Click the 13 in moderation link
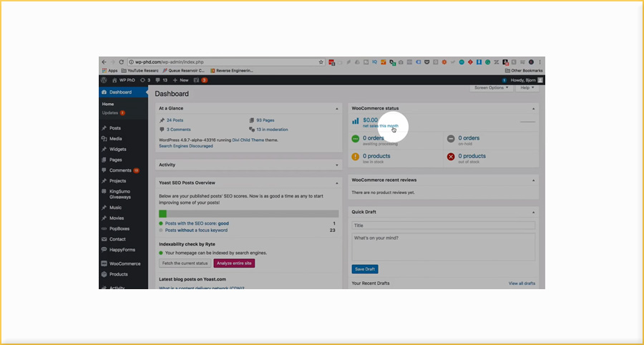The width and height of the screenshot is (644, 345). click(x=273, y=130)
